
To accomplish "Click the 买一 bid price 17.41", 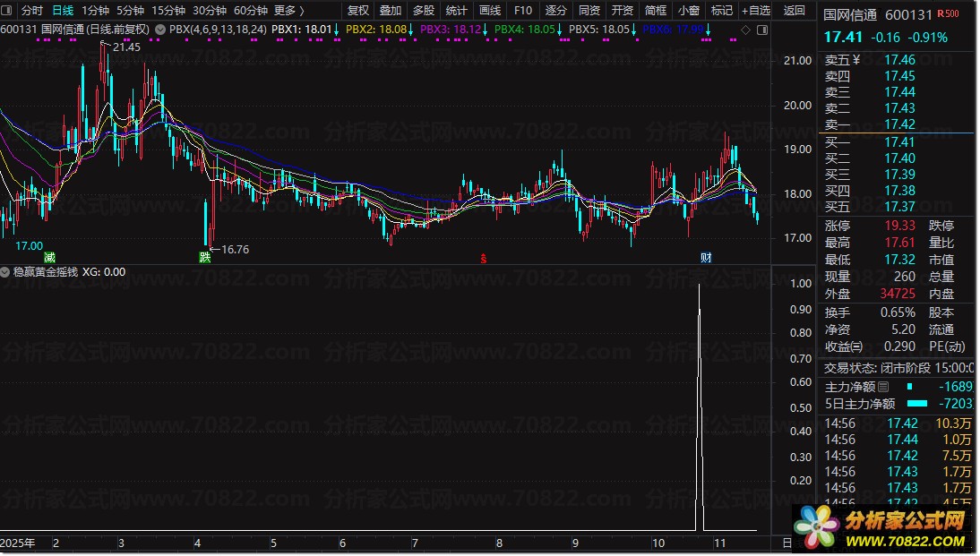I will (899, 142).
